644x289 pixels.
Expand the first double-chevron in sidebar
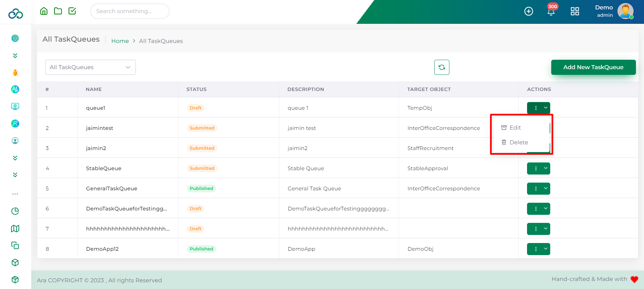click(15, 56)
